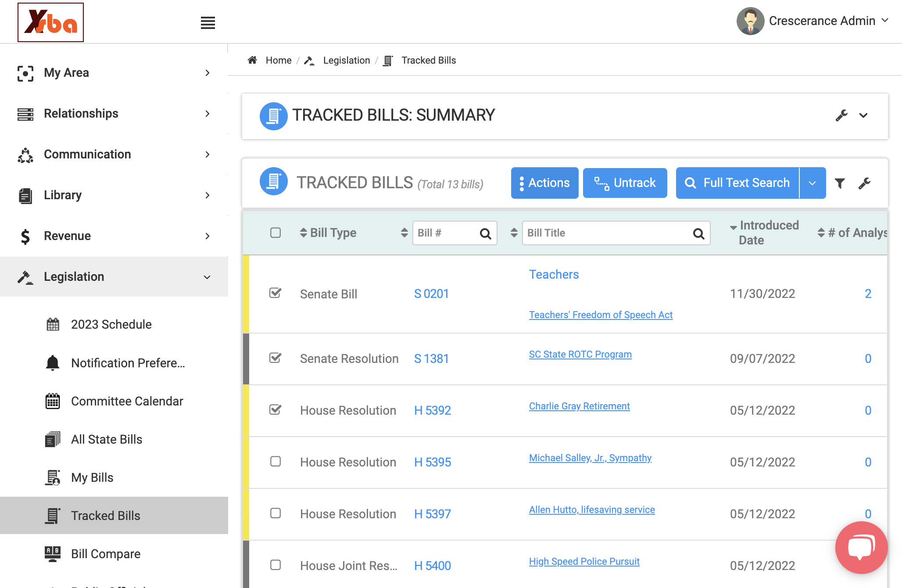902x588 pixels.
Task: Expand the Library menu
Action: point(208,195)
